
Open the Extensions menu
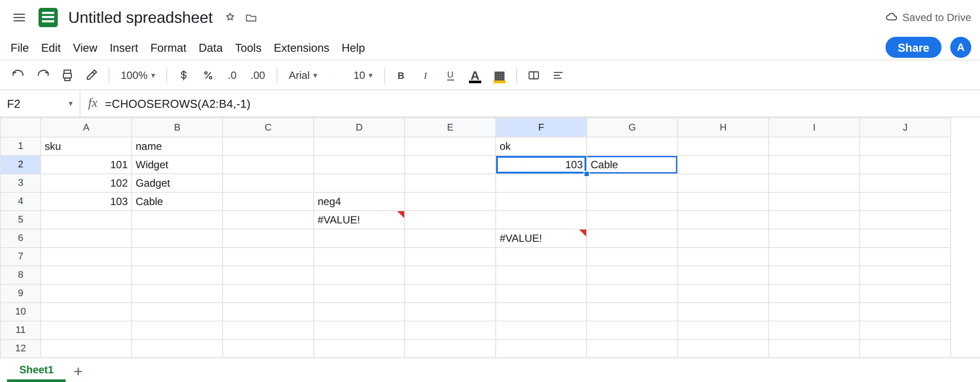[x=301, y=48]
